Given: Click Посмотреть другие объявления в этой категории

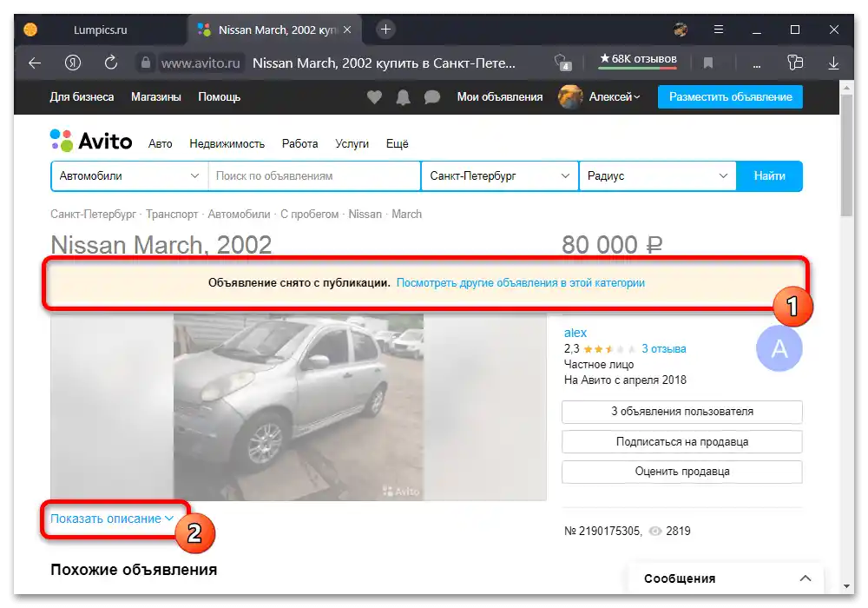Looking at the screenshot, I should (x=520, y=283).
